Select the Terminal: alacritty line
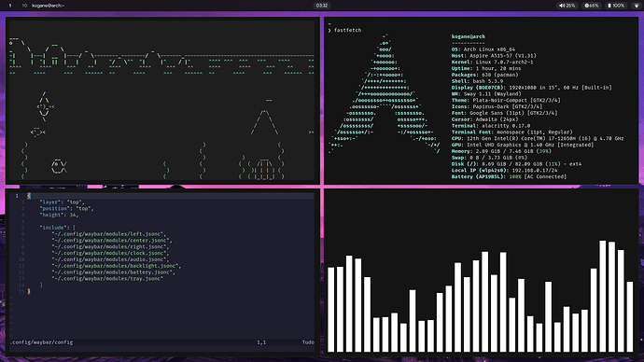The width and height of the screenshot is (644, 362). [490, 126]
